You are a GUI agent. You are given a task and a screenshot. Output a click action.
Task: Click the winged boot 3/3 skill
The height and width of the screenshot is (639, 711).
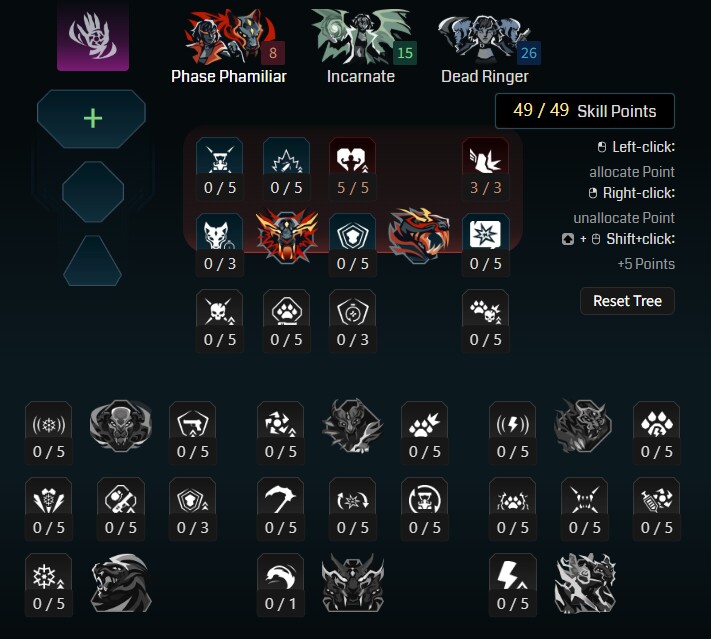pos(485,168)
